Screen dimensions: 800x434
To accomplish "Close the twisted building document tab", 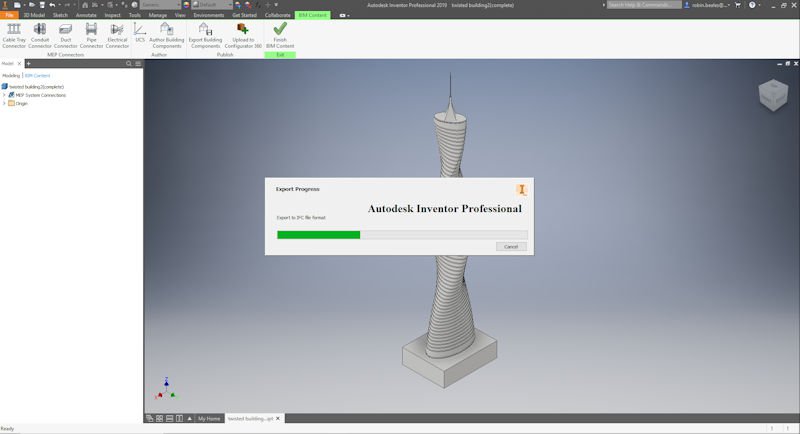I will [x=278, y=418].
